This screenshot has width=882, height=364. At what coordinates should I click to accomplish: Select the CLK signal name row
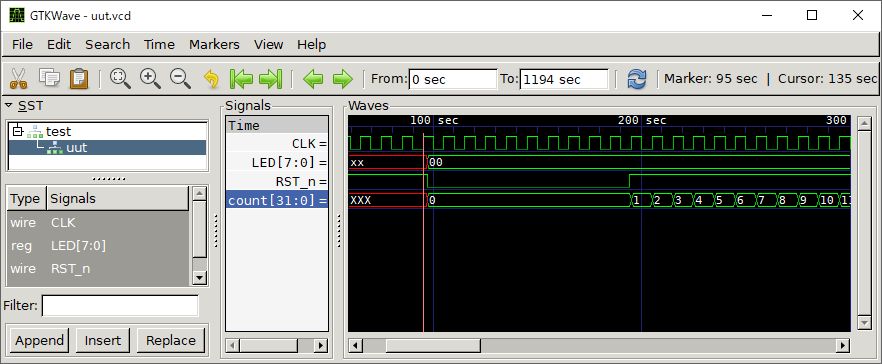coord(277,143)
